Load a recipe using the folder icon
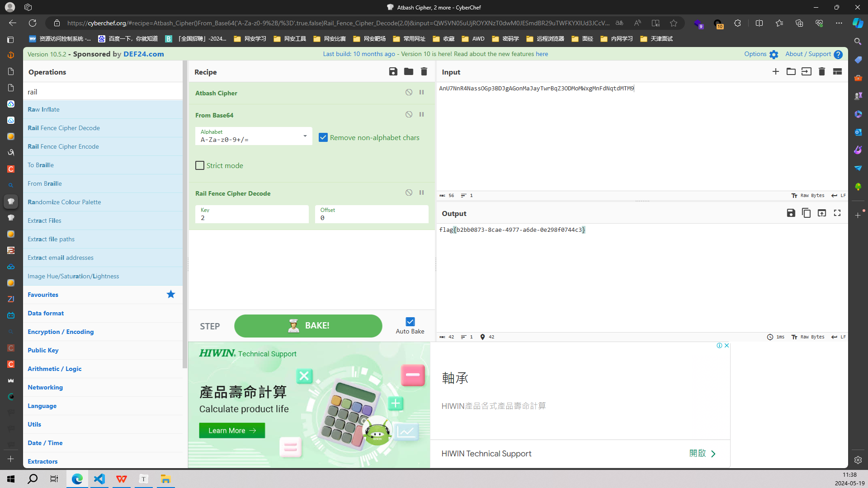 [x=408, y=71]
